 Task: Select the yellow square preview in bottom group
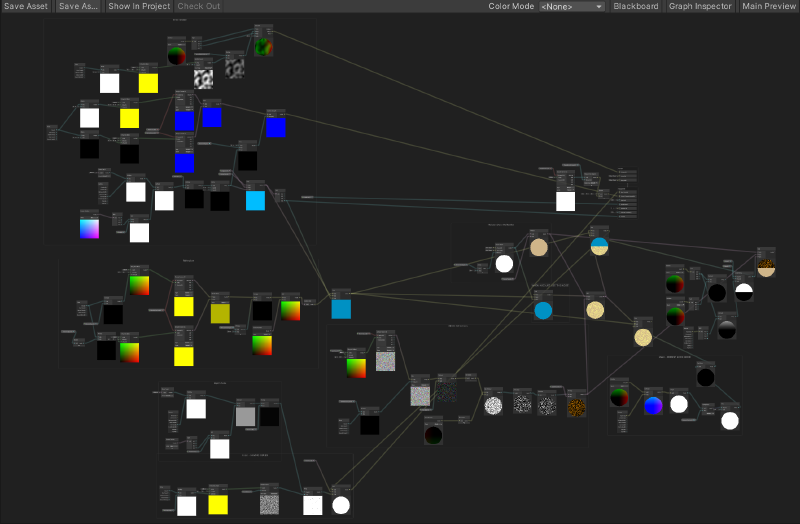tap(218, 505)
